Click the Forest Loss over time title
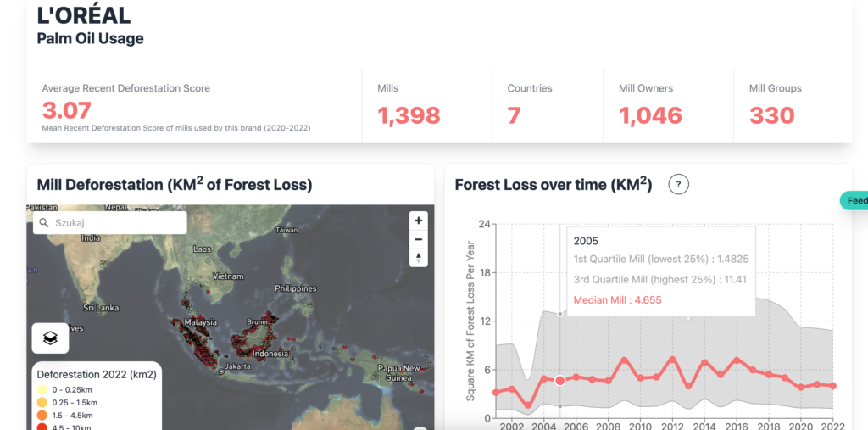 554,185
